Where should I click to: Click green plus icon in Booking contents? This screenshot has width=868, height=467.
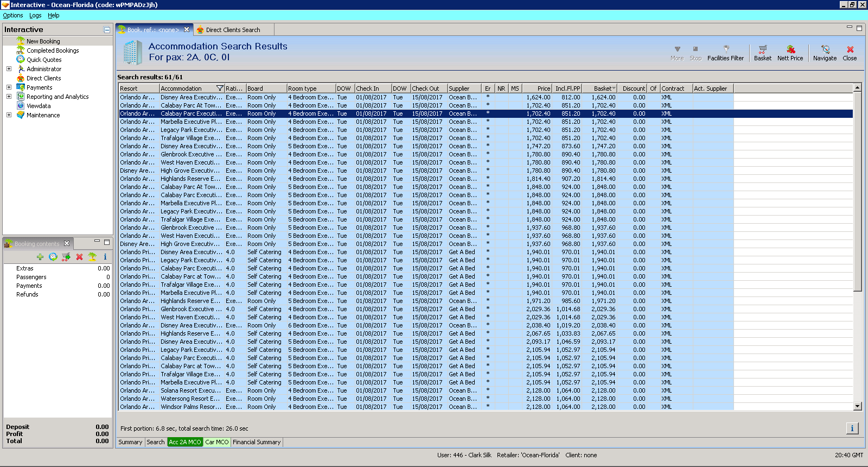(x=40, y=257)
